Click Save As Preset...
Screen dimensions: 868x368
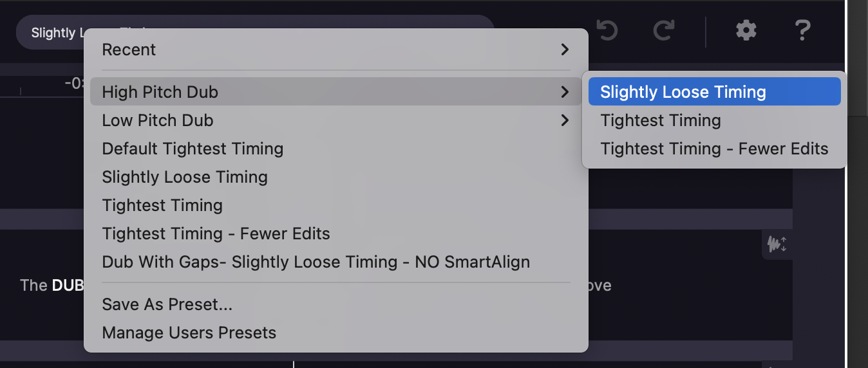point(167,304)
